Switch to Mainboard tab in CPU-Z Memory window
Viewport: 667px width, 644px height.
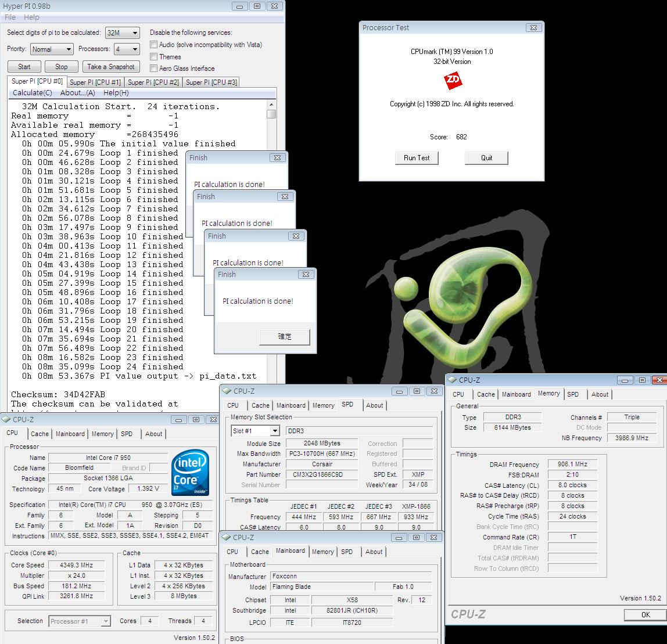(x=517, y=394)
